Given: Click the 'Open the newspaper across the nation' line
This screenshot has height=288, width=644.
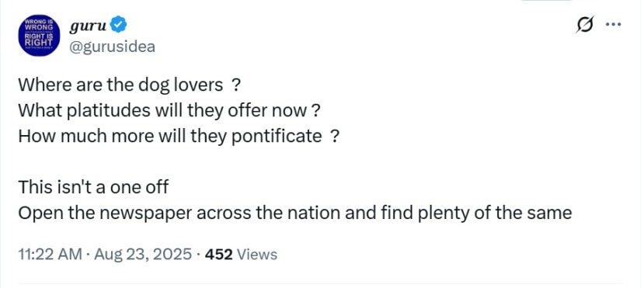Looking at the screenshot, I should click(295, 213).
